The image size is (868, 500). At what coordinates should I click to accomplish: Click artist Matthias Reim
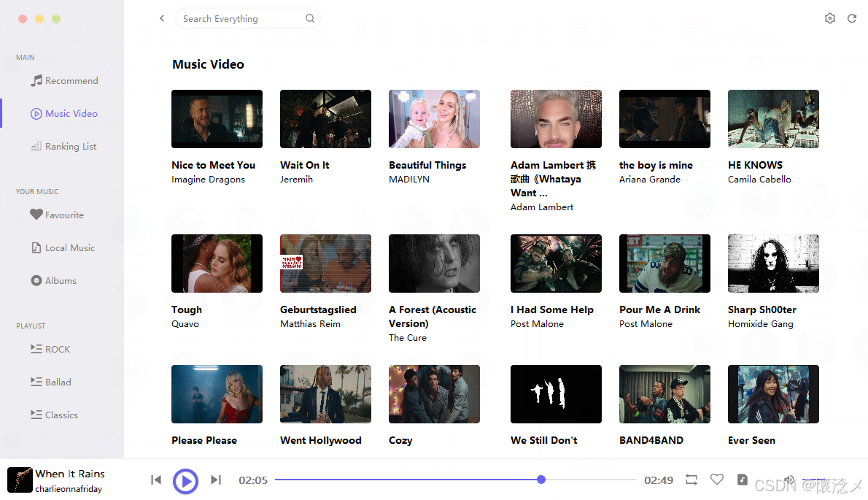[x=310, y=324]
